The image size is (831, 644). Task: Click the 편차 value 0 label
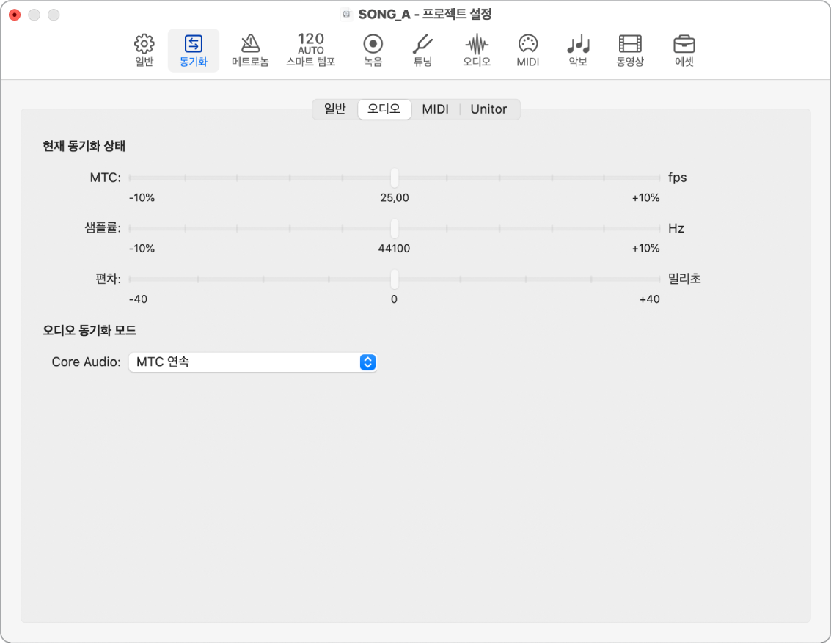pyautogui.click(x=395, y=299)
